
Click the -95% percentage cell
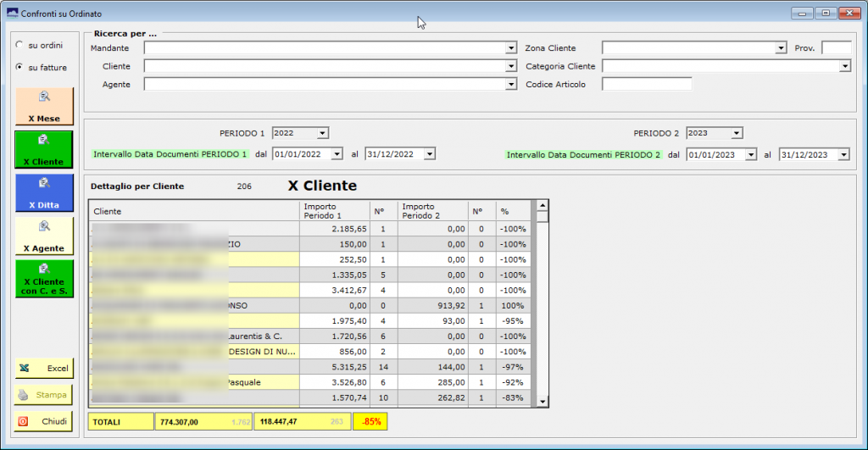coord(513,321)
